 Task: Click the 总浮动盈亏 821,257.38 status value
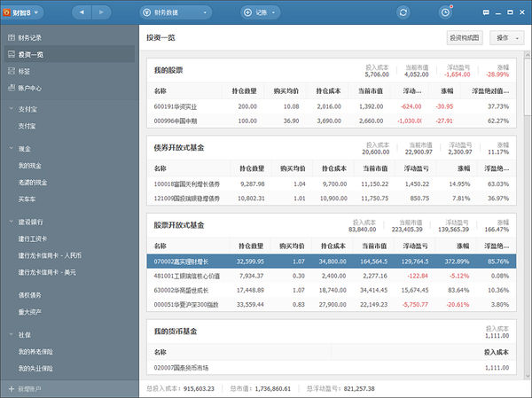click(359, 389)
